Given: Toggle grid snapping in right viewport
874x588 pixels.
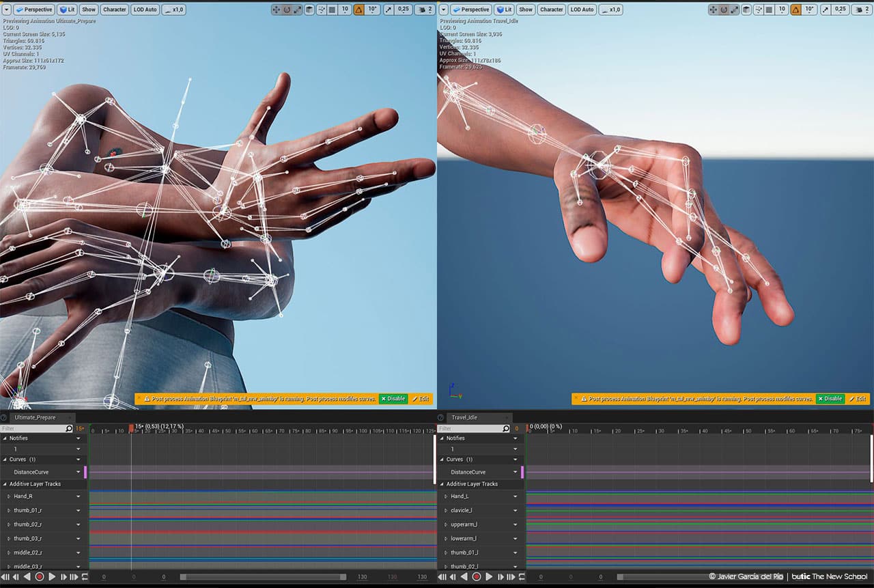Looking at the screenshot, I should click(770, 10).
